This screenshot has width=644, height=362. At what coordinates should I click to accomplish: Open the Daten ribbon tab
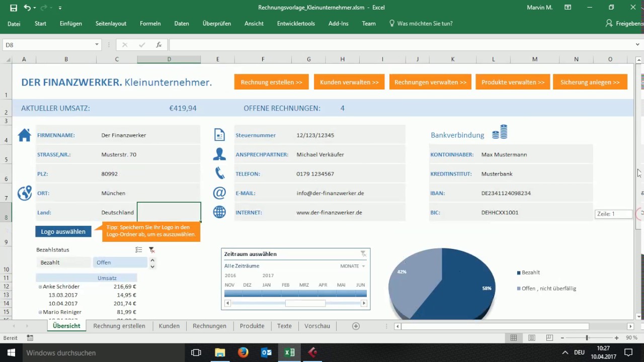(182, 24)
